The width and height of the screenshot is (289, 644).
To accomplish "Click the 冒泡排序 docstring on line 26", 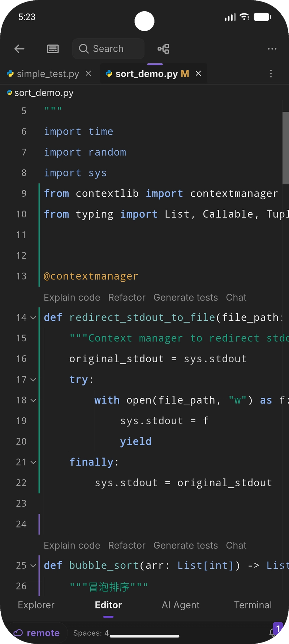I will tap(109, 586).
